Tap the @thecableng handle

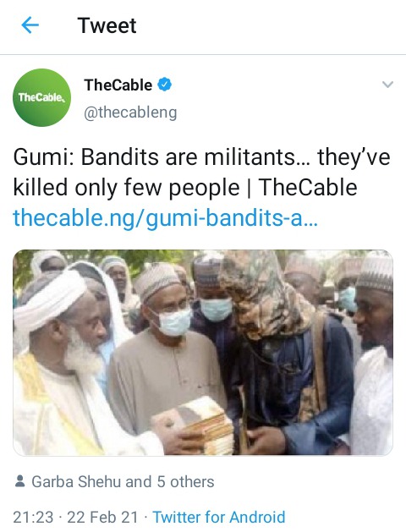click(x=130, y=112)
